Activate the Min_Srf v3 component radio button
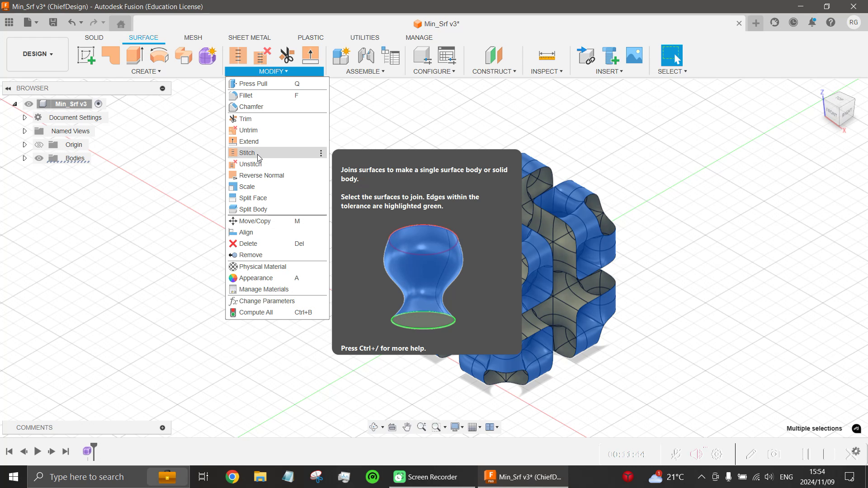Image resolution: width=868 pixels, height=488 pixels. [98, 104]
